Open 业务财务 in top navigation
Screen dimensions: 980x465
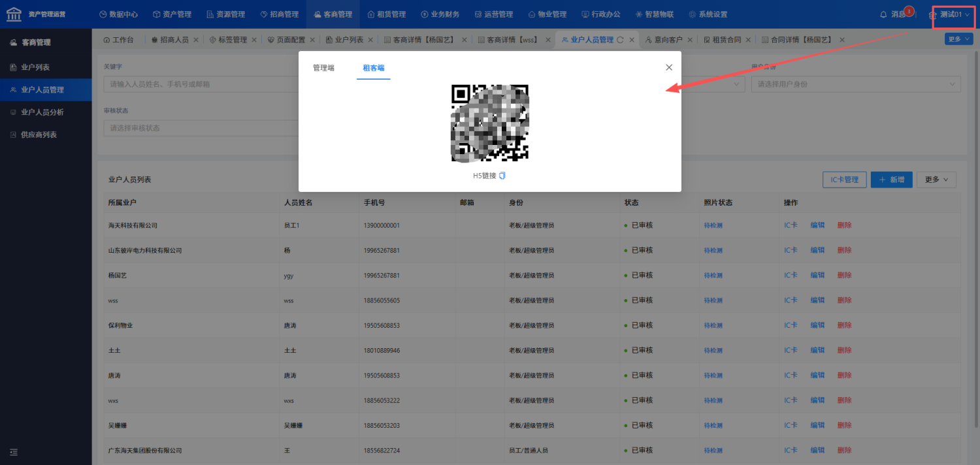pos(439,14)
